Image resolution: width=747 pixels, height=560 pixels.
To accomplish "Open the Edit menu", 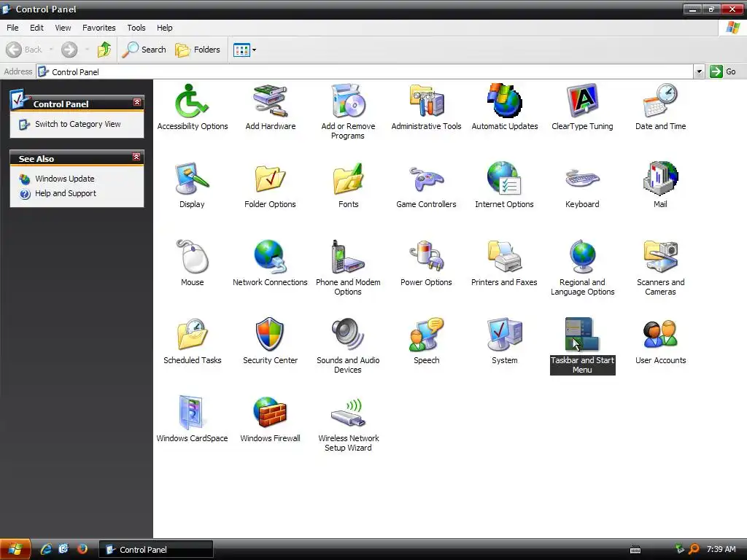I will tap(36, 28).
